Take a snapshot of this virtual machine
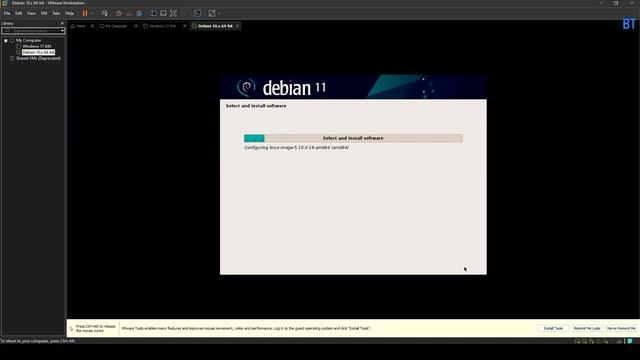 [119, 13]
